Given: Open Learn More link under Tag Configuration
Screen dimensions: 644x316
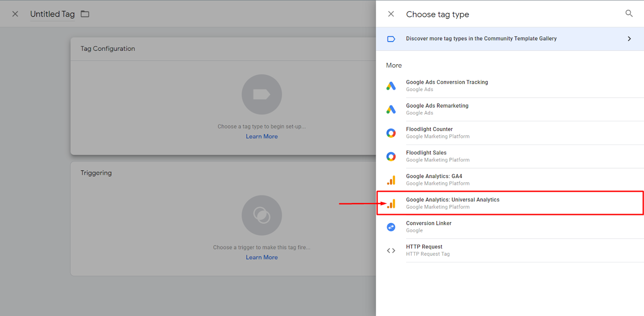Looking at the screenshot, I should pyautogui.click(x=262, y=137).
